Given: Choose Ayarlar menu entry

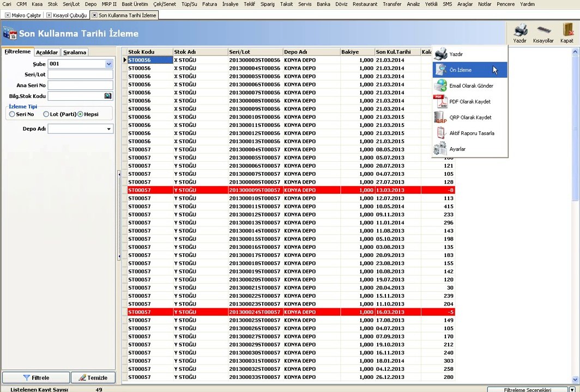Looking at the screenshot, I should [470, 149].
